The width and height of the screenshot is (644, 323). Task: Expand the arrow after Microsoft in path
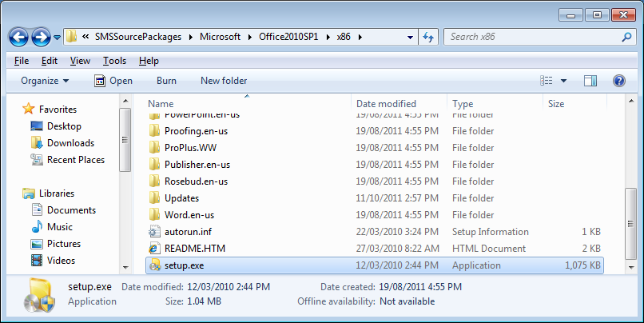(x=250, y=37)
